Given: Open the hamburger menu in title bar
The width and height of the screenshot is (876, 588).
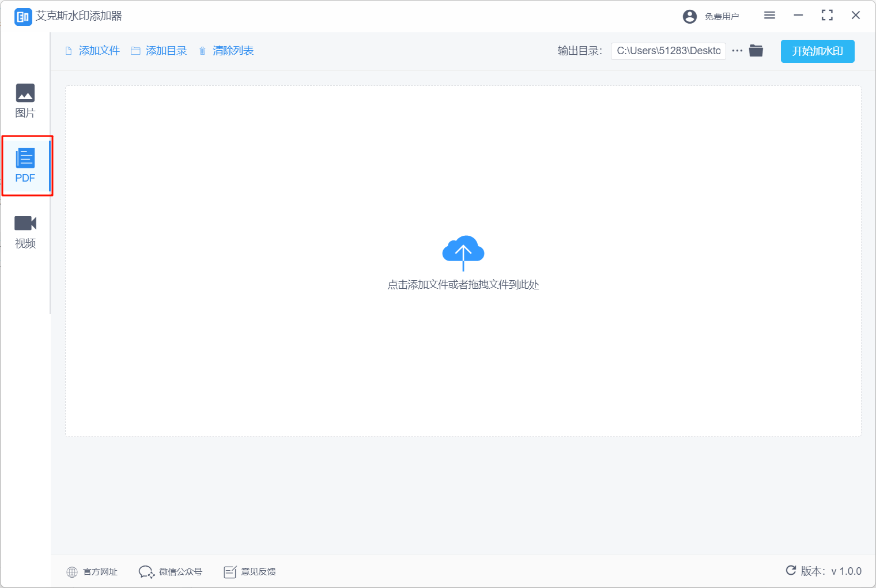Looking at the screenshot, I should (x=769, y=16).
